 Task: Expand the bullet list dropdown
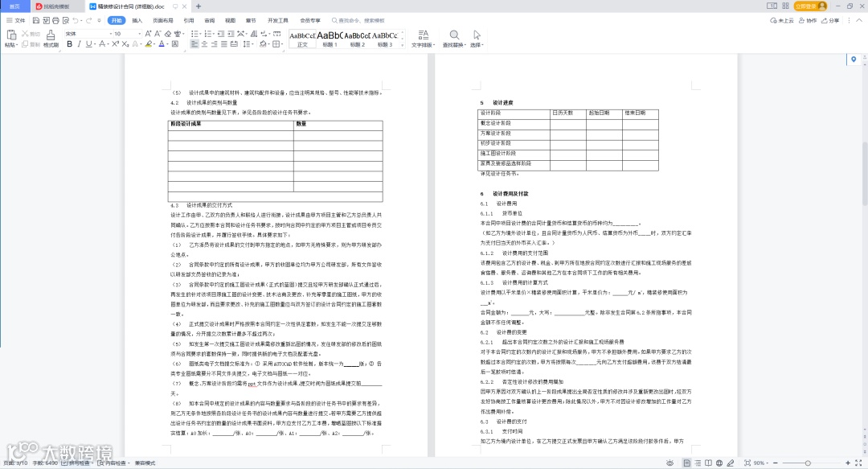200,34
